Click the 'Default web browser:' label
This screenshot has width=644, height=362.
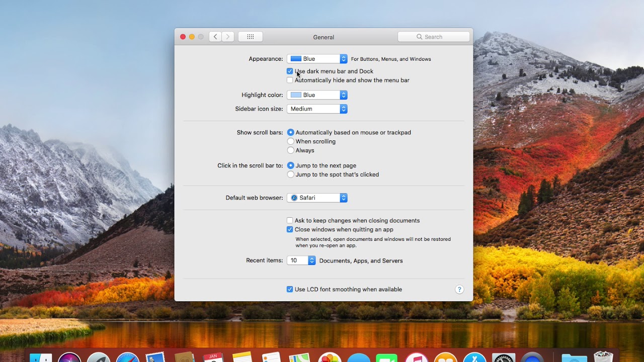(x=254, y=198)
